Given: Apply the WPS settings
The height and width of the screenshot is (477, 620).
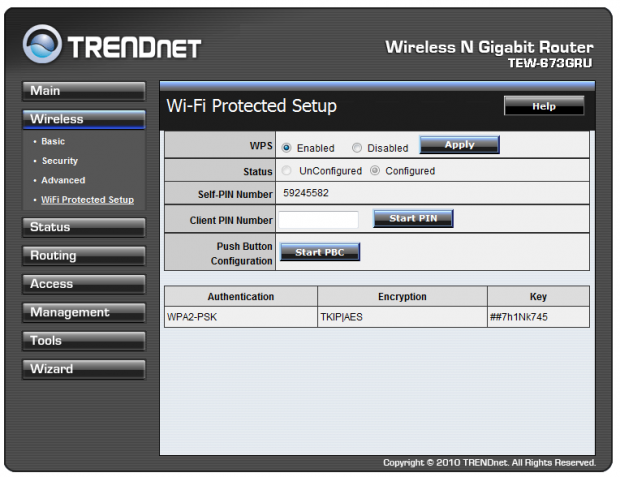Looking at the screenshot, I should [x=459, y=145].
